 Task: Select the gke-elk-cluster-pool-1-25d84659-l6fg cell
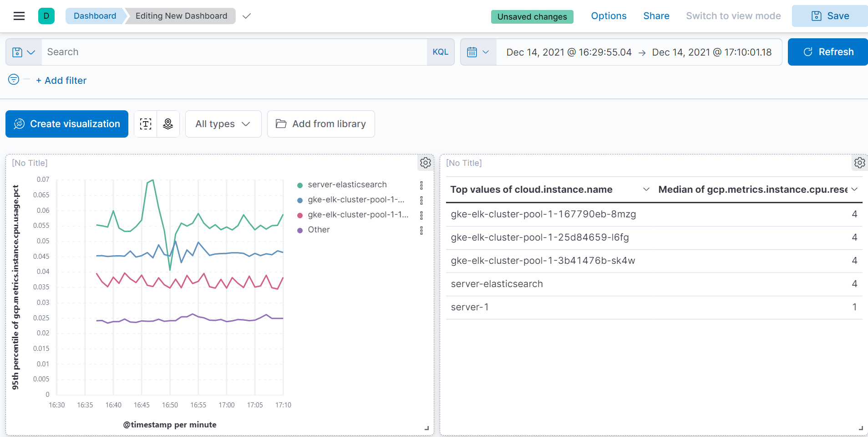click(x=550, y=238)
